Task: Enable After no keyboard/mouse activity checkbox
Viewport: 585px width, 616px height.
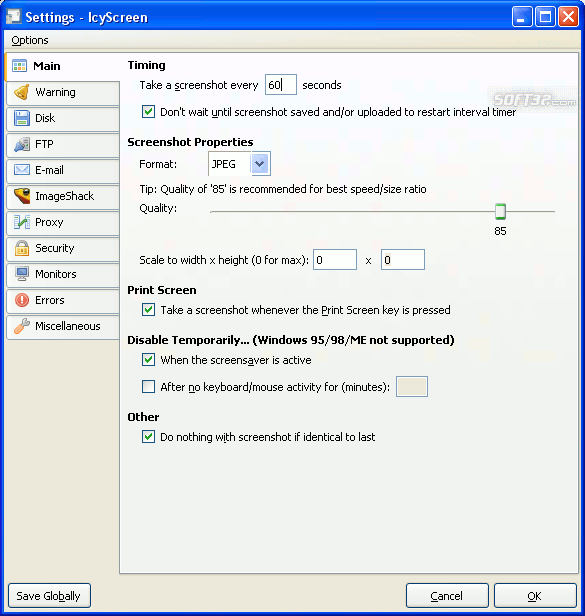Action: [x=148, y=387]
